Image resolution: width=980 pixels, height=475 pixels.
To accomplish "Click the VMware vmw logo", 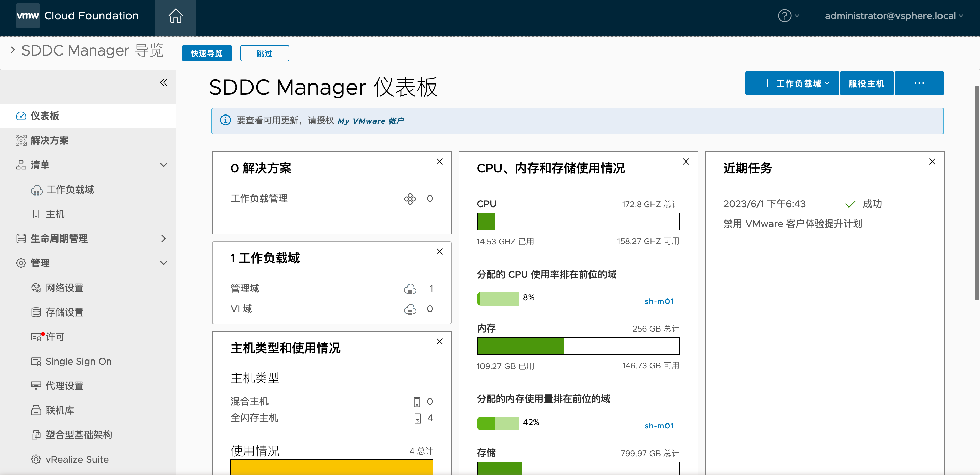I will (x=28, y=16).
